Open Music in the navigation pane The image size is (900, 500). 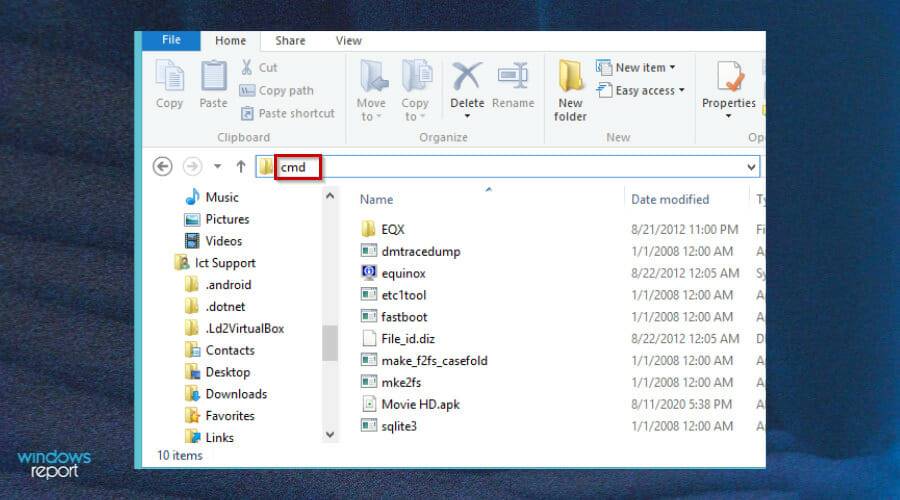coord(211,197)
